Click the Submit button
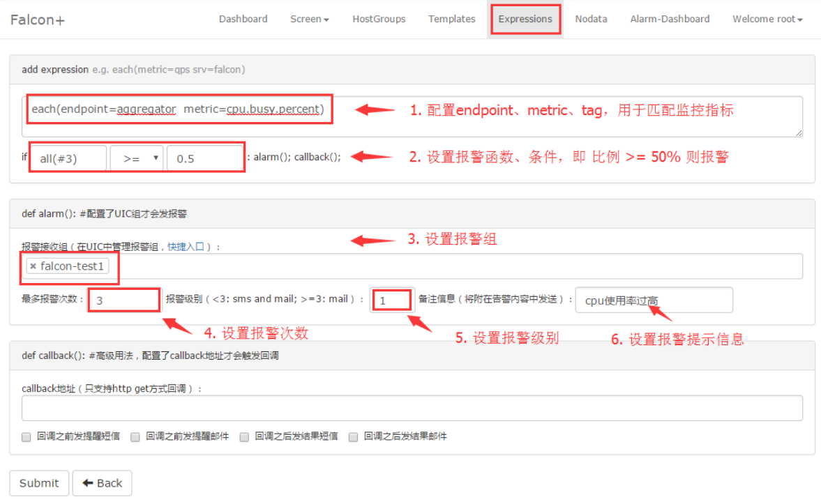 (x=38, y=482)
